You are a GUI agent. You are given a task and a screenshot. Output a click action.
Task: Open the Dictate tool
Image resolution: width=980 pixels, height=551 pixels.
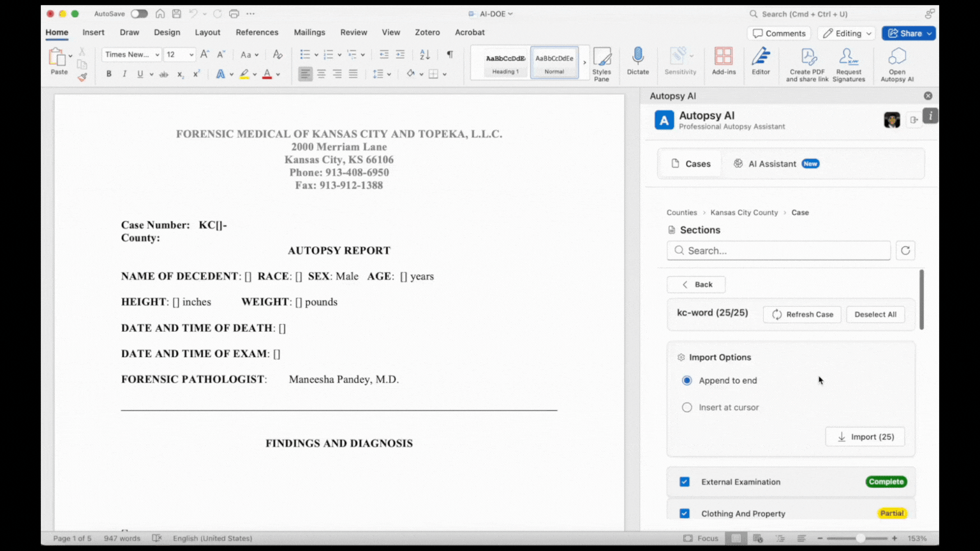point(637,63)
